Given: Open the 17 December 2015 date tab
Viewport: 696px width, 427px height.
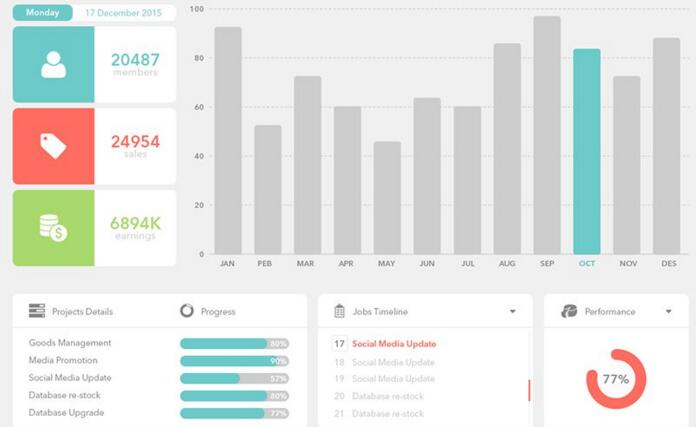Looking at the screenshot, I should [124, 13].
